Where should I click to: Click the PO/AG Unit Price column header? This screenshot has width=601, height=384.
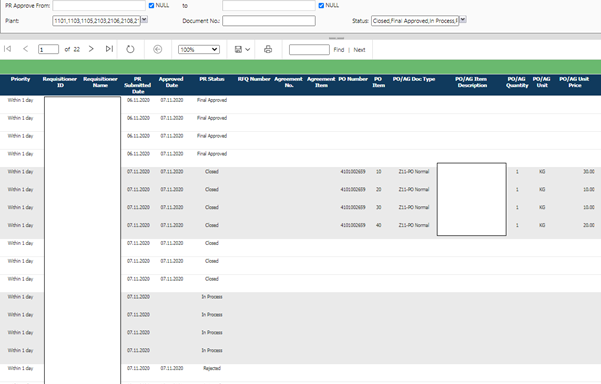pyautogui.click(x=574, y=82)
